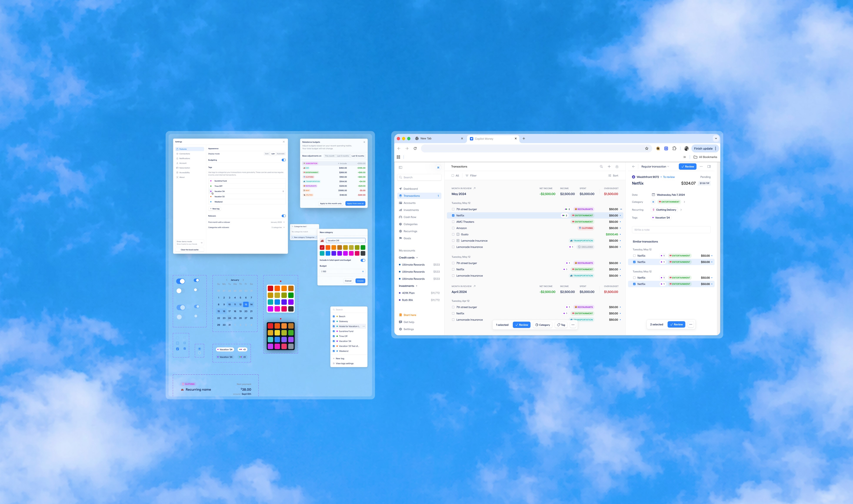This screenshot has height=504, width=853.
Task: Open the browser extensions puzzle icon
Action: click(674, 148)
